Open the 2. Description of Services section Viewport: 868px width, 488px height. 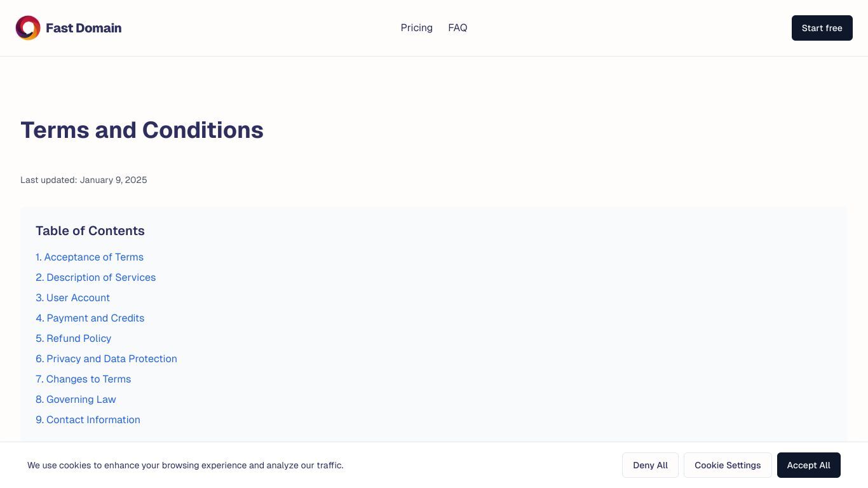tap(95, 278)
